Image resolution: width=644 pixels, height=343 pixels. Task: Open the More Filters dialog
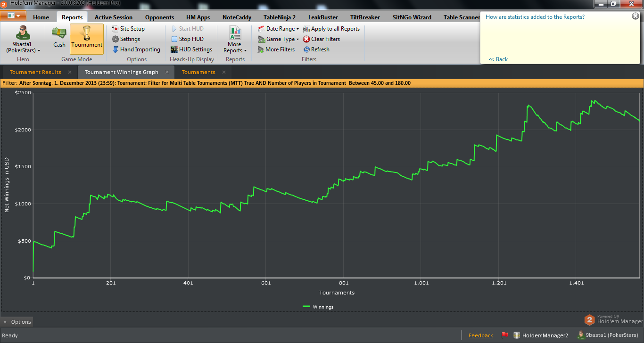click(x=276, y=49)
